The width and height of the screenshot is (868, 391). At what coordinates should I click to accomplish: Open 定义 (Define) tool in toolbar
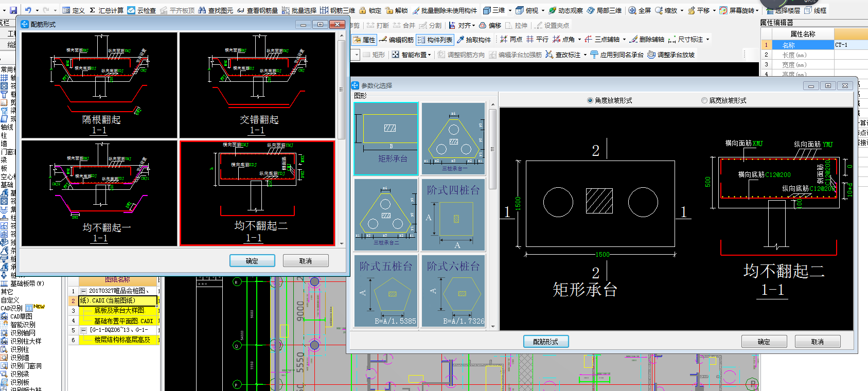click(74, 10)
